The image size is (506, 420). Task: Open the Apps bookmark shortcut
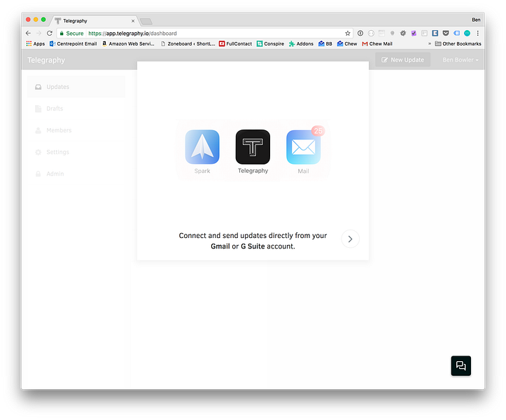pyautogui.click(x=36, y=43)
